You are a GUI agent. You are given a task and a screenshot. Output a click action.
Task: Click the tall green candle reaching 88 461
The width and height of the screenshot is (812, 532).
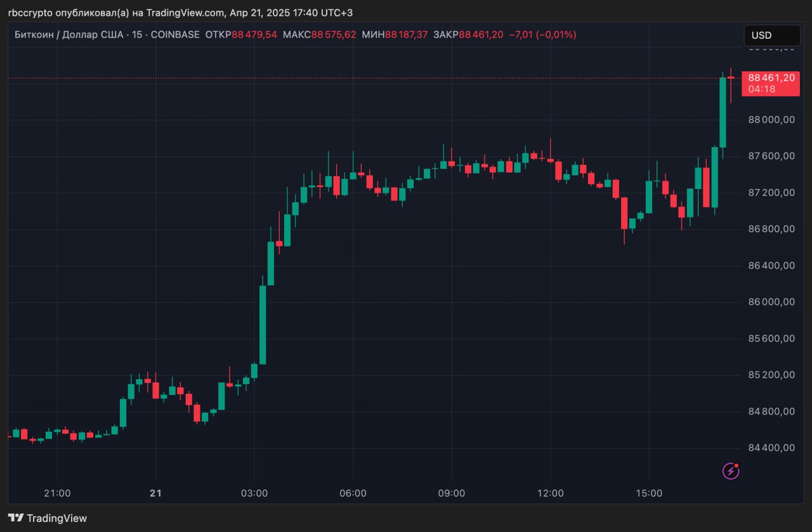723,112
